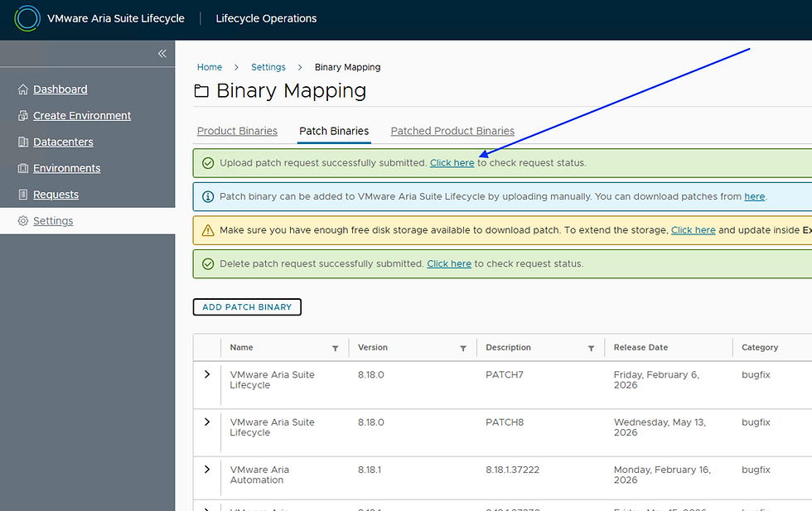812x511 pixels.
Task: Go to Create Environment in sidebar
Action: point(82,115)
